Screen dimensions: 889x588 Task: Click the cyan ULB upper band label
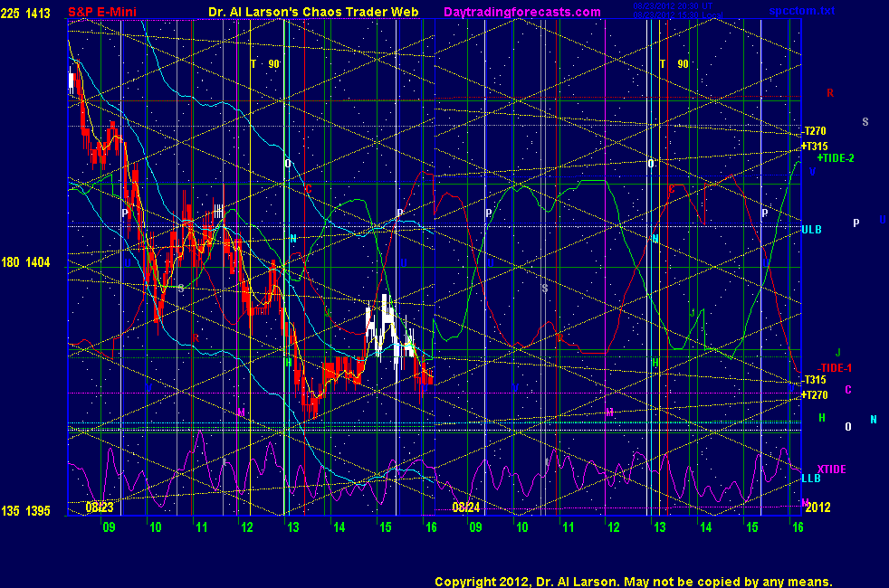[811, 230]
